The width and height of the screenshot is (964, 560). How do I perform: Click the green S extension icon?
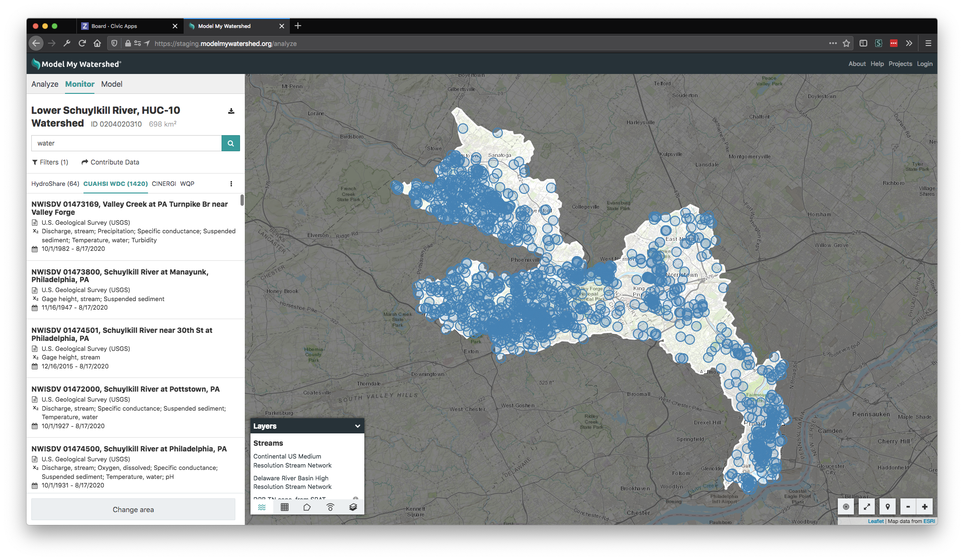[879, 43]
